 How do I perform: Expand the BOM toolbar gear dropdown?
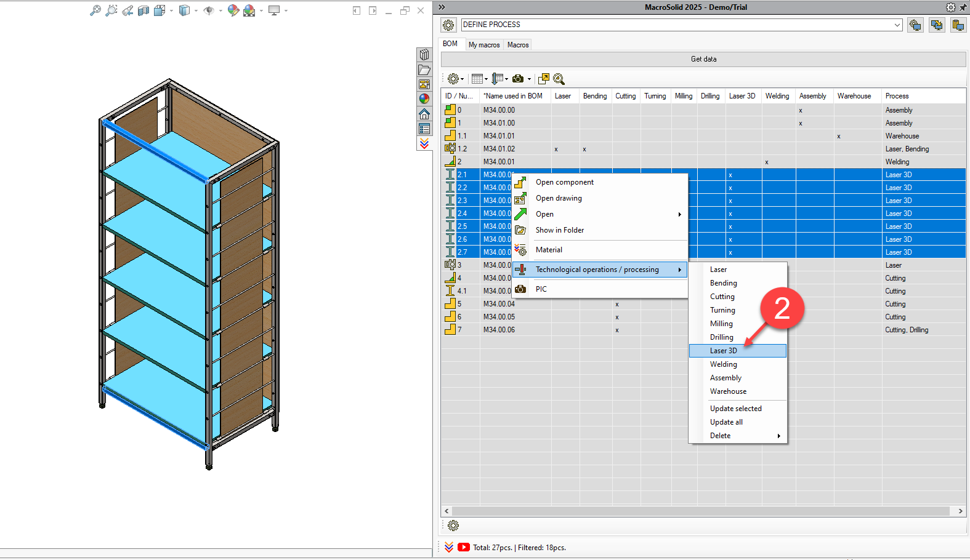463,79
